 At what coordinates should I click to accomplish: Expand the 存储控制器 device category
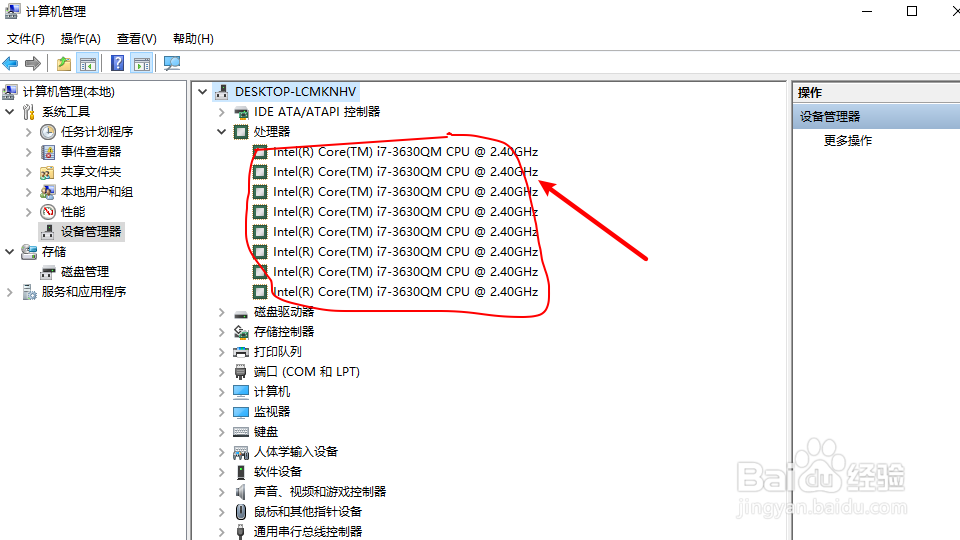pos(222,332)
